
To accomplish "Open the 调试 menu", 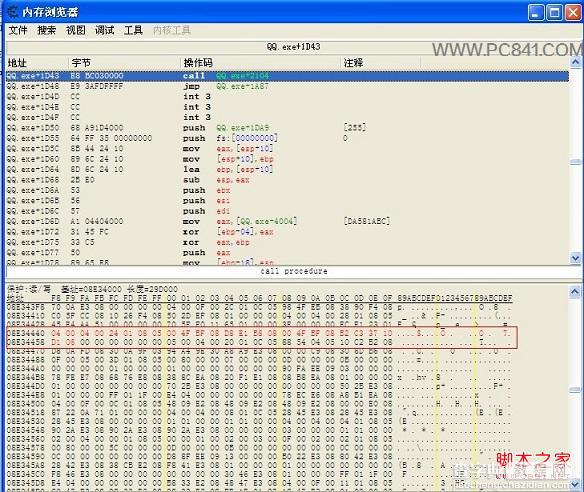I will [x=104, y=30].
